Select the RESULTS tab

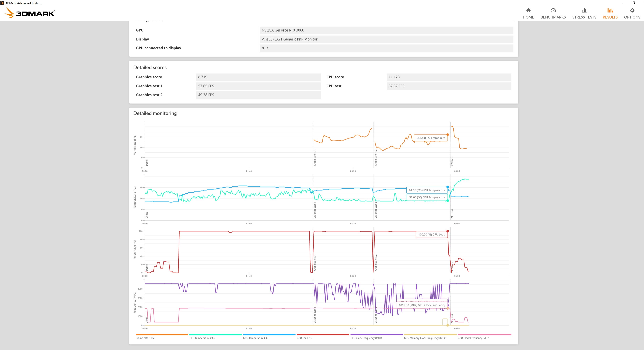click(610, 14)
